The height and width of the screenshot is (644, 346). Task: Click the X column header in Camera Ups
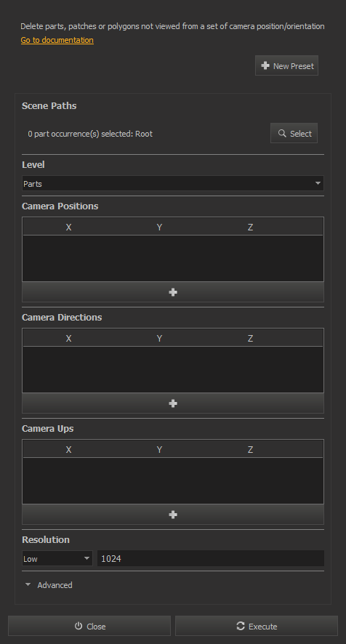point(68,450)
